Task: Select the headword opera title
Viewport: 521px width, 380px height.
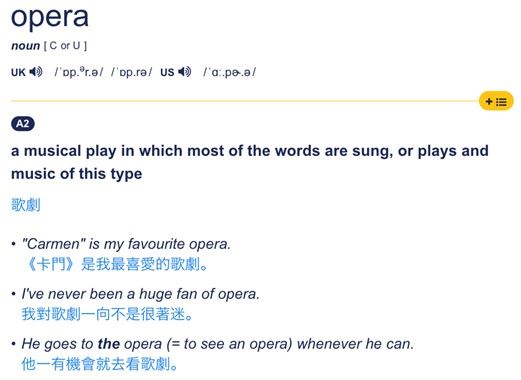Action: pyautogui.click(x=50, y=17)
